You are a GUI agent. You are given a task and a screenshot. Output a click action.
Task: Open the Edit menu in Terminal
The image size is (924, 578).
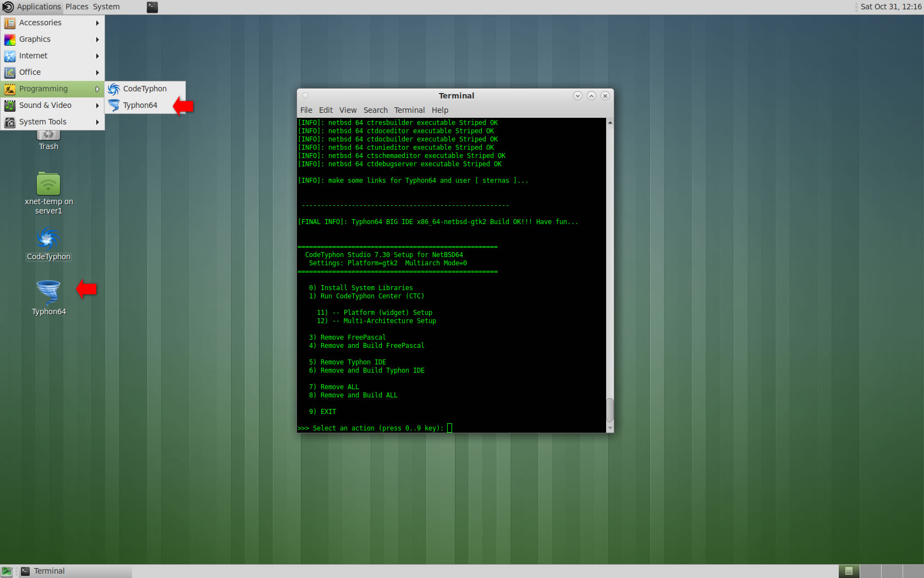pyautogui.click(x=326, y=110)
